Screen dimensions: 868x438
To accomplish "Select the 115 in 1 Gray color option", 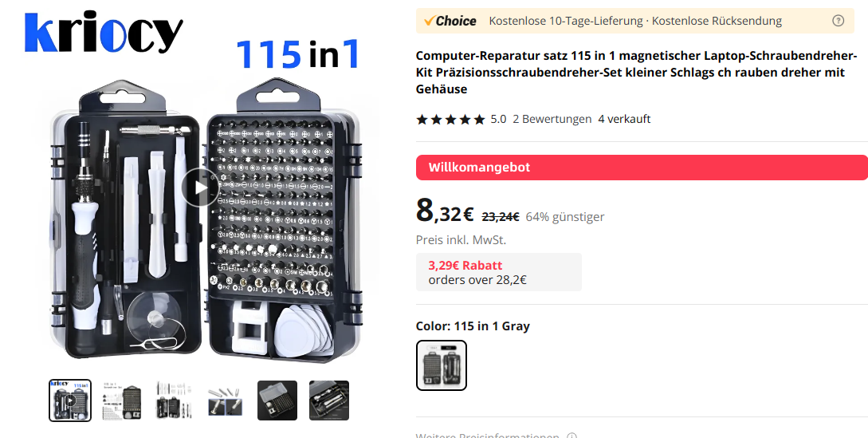I will point(442,365).
